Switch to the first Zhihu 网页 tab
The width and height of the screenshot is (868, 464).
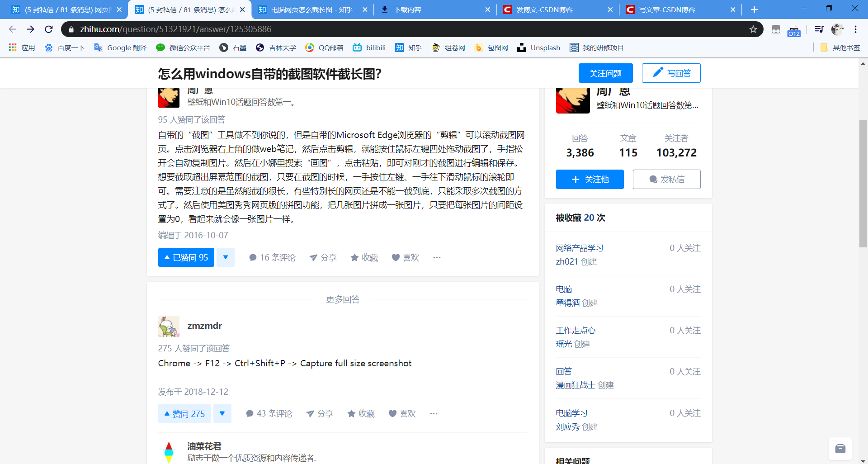tap(66, 9)
